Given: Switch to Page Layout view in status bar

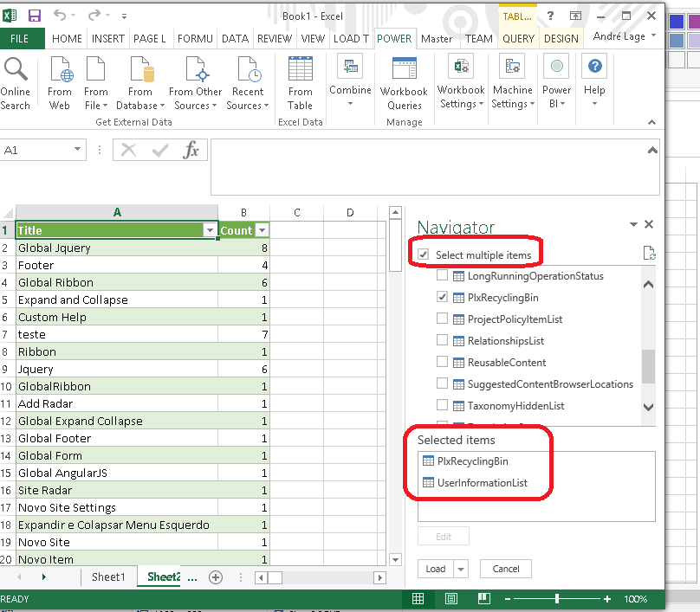Looking at the screenshot, I should pyautogui.click(x=450, y=599).
